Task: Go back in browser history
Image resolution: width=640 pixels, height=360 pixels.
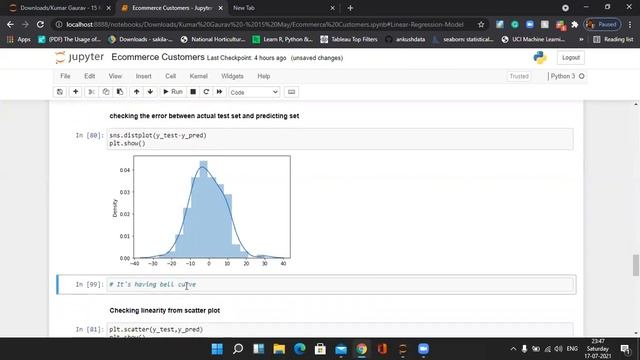Action: click(x=10, y=24)
